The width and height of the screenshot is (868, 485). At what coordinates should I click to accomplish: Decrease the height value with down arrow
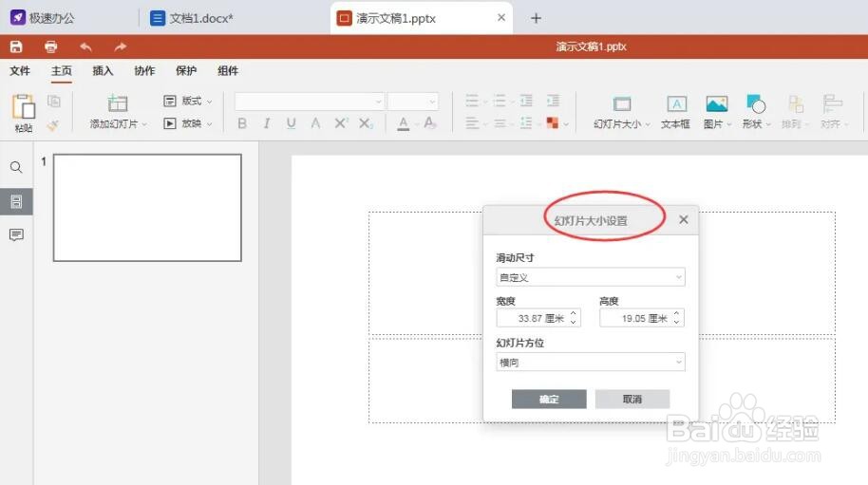tap(676, 322)
